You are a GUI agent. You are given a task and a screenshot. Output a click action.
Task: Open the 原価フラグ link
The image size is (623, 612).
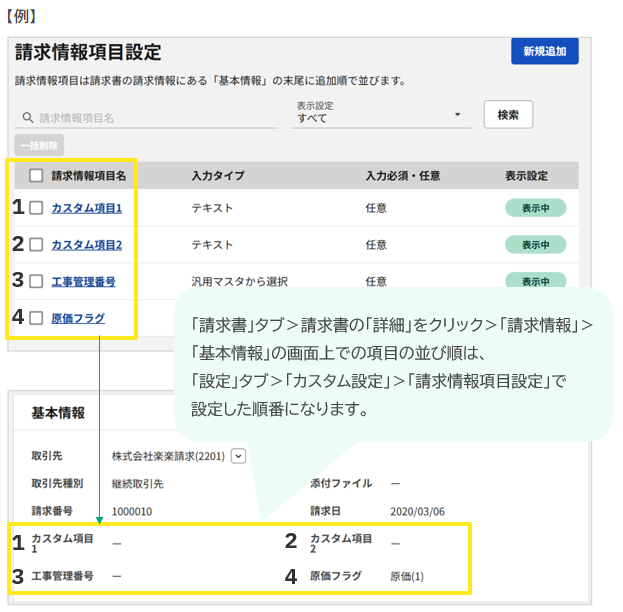pyautogui.click(x=78, y=318)
